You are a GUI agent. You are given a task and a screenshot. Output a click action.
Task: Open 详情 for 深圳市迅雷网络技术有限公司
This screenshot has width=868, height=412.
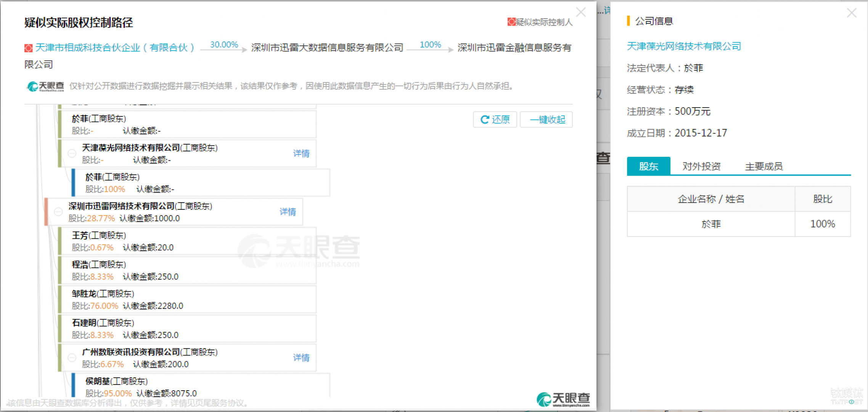tap(288, 212)
